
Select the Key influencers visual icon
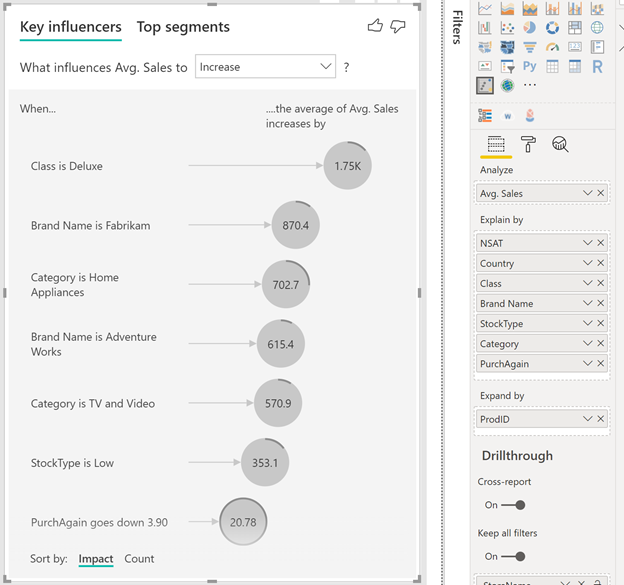click(x=485, y=86)
